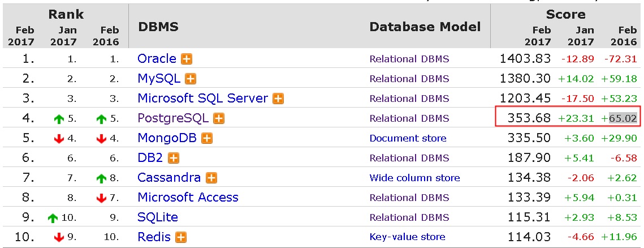Click the green up arrow in Cassandra row
The height and width of the screenshot is (248, 644).
[102, 178]
